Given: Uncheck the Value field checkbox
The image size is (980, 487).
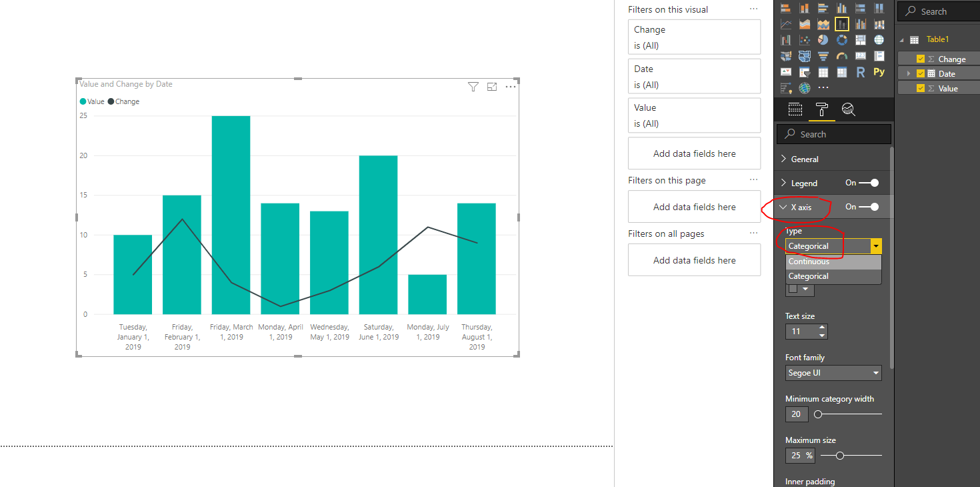Looking at the screenshot, I should pos(921,88).
